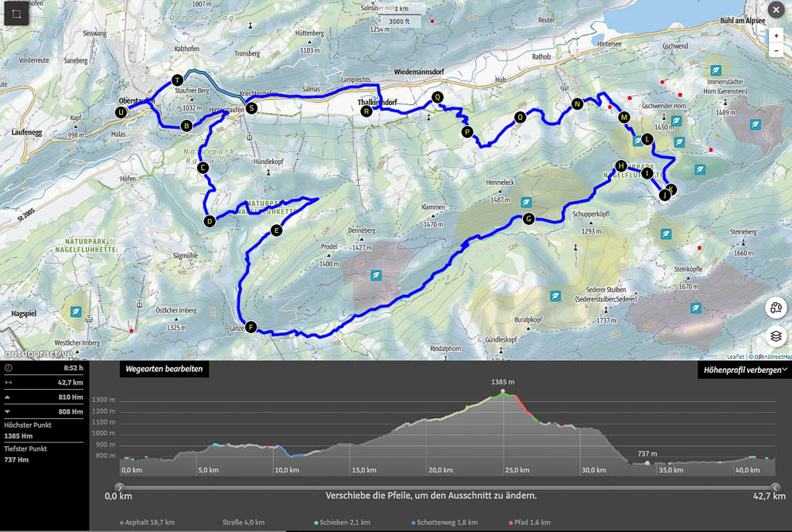Zoom out of the map
Viewport: 792px width, 532px height.
point(776,51)
